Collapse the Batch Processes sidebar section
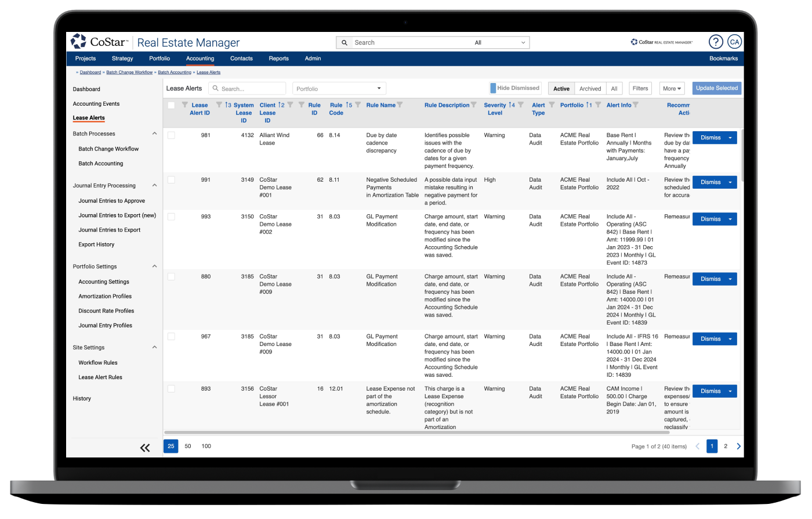This screenshot has width=812, height=519. point(154,134)
